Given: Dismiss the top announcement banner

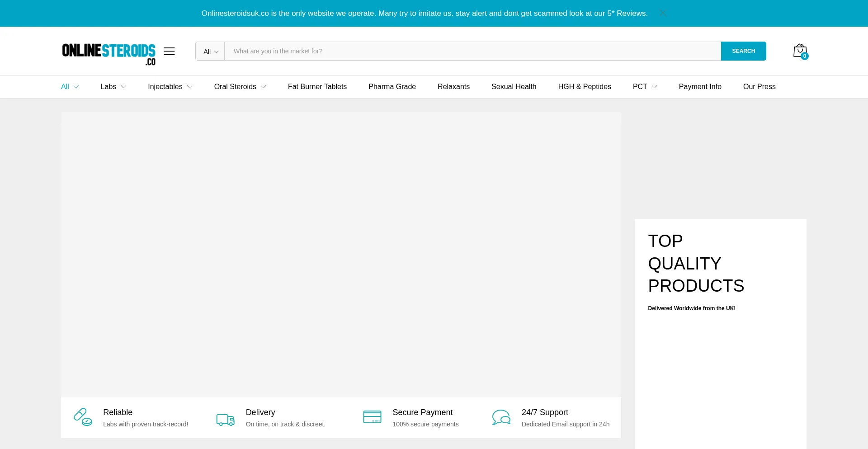Looking at the screenshot, I should click(x=663, y=13).
